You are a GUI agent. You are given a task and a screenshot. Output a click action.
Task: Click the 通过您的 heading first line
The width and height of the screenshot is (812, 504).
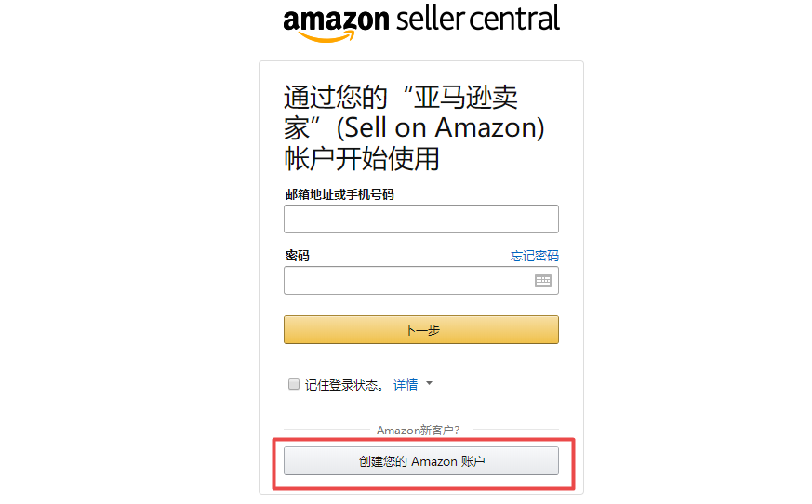pos(400,97)
